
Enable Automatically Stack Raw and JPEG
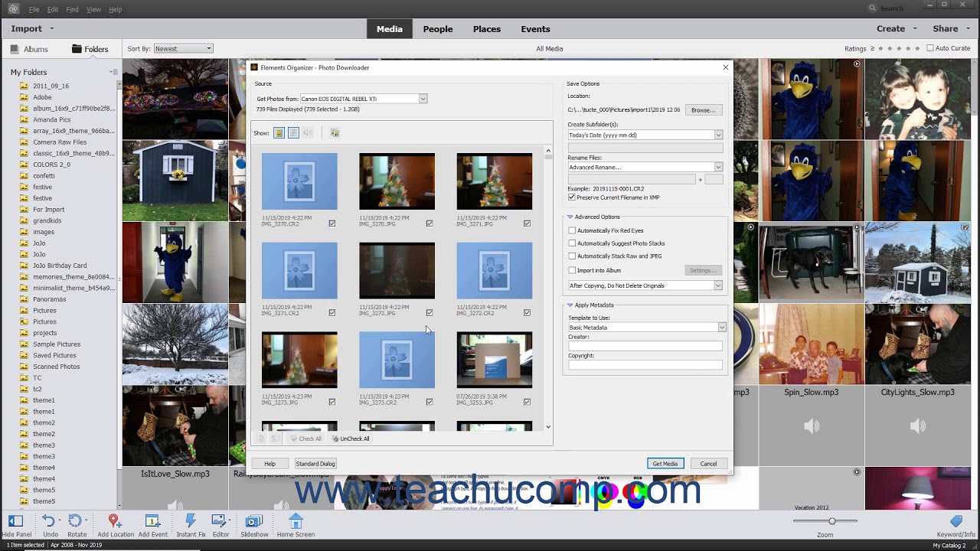click(572, 256)
